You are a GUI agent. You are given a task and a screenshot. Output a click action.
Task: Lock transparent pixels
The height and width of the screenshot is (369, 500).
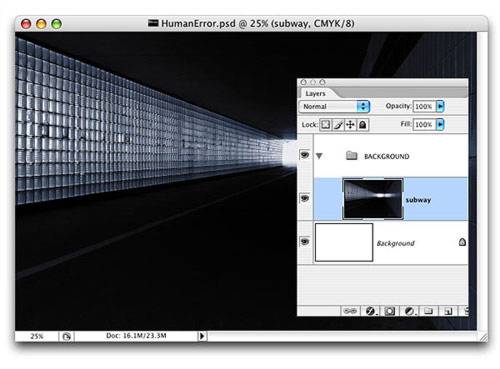click(325, 125)
